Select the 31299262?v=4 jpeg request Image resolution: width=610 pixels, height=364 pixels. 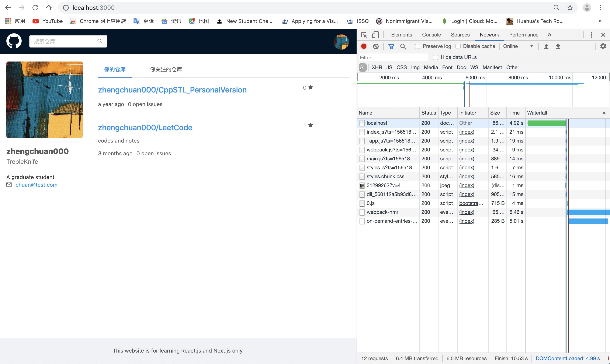[483, 185]
